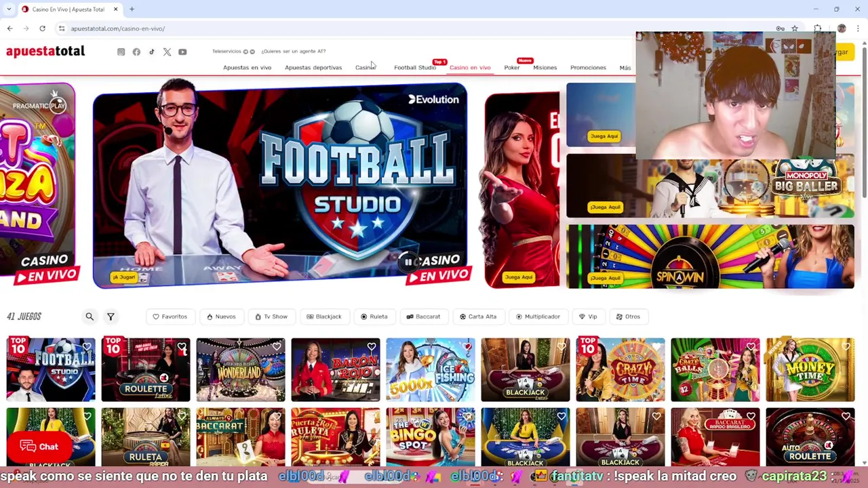Click ¿Quieres ser un agente AT? link

click(x=294, y=52)
